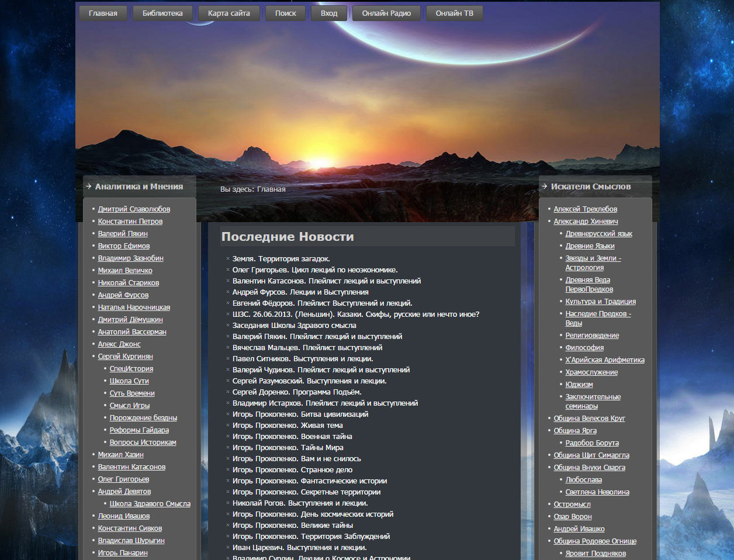Image resolution: width=734 pixels, height=560 pixels.
Task: Follow the Х'Арийская Арифметика link
Action: 605,360
